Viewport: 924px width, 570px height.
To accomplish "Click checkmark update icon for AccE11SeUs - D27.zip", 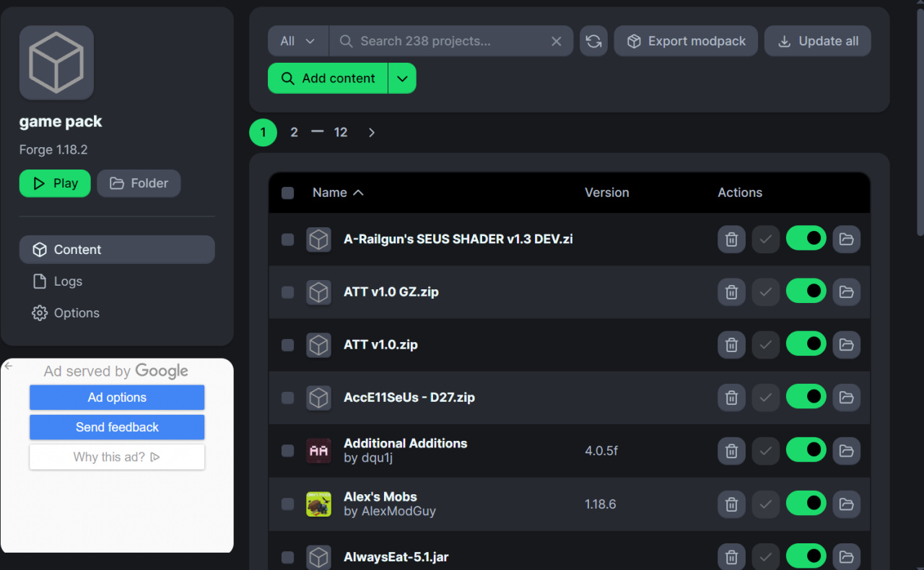I will point(766,398).
